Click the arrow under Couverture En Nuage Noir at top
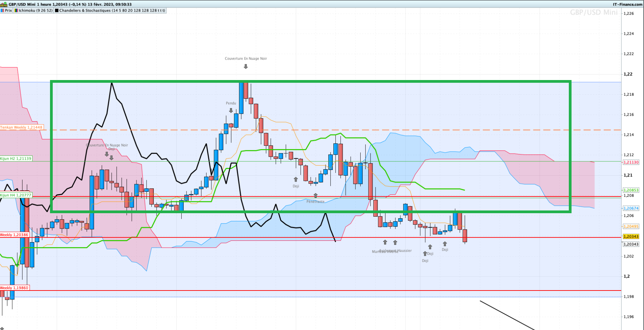The height and width of the screenshot is (330, 644). 246,67
